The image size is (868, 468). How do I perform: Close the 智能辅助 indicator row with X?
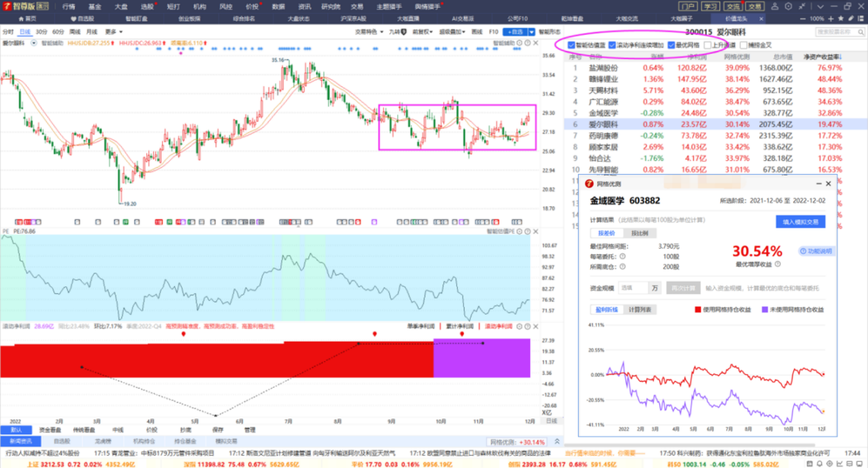pos(535,43)
